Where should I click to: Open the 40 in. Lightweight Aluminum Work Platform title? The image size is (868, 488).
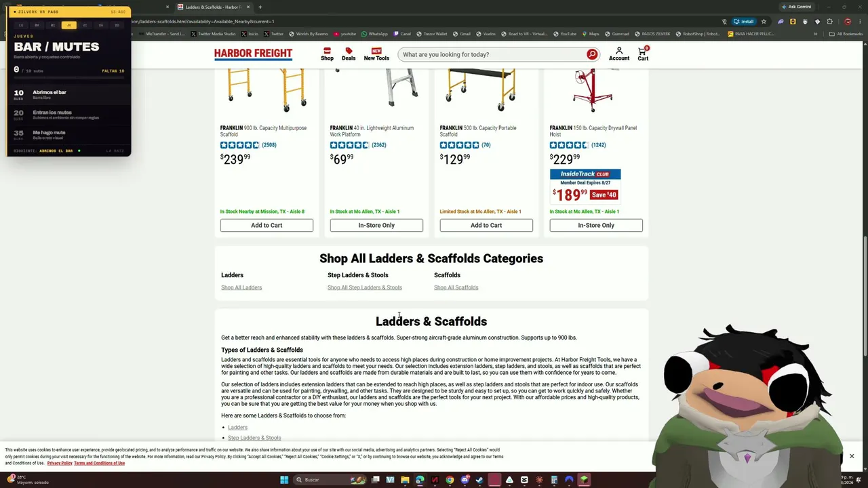(x=373, y=131)
